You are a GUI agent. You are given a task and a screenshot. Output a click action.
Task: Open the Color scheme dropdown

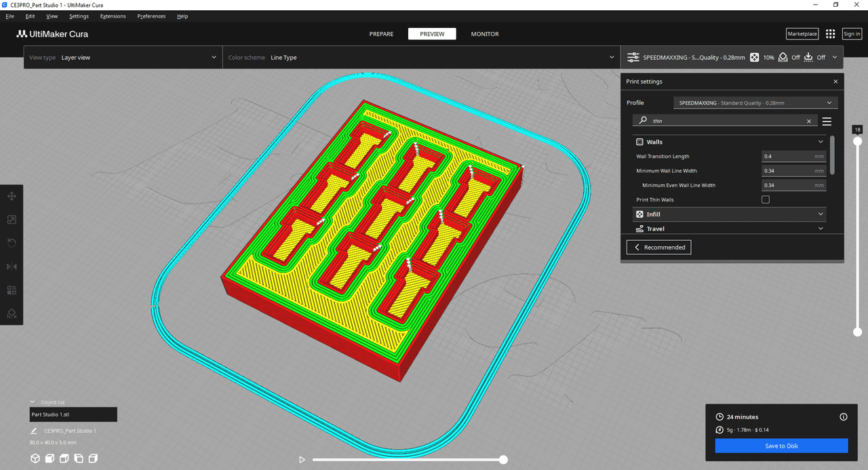pos(420,58)
